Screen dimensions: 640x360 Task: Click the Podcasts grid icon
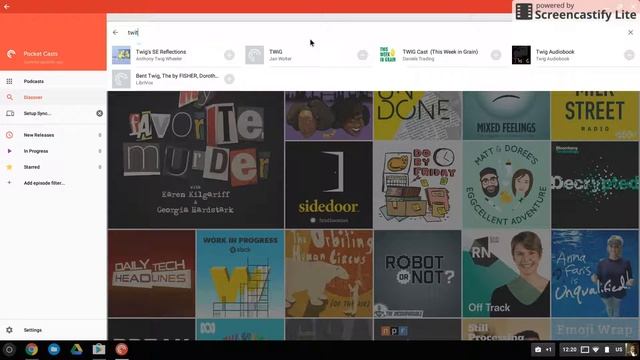click(x=9, y=81)
